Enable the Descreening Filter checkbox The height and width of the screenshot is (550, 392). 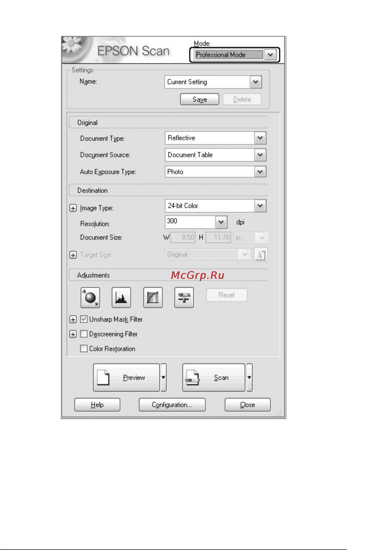[84, 334]
